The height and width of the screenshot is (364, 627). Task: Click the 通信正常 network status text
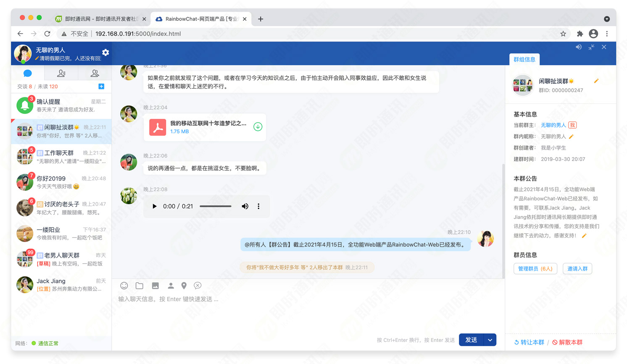pyautogui.click(x=48, y=343)
